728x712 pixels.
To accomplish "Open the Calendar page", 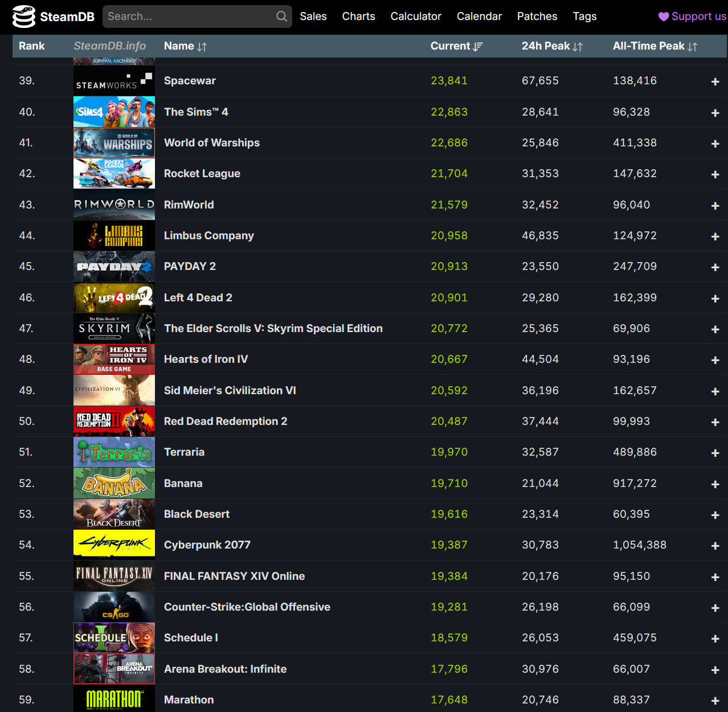I will pos(479,17).
